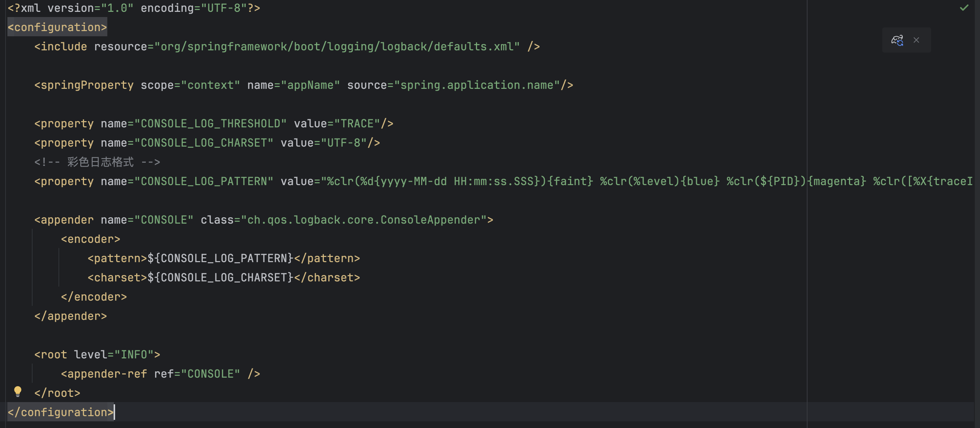Click the {magenta} part of the pattern
980x428 pixels.
(836, 181)
